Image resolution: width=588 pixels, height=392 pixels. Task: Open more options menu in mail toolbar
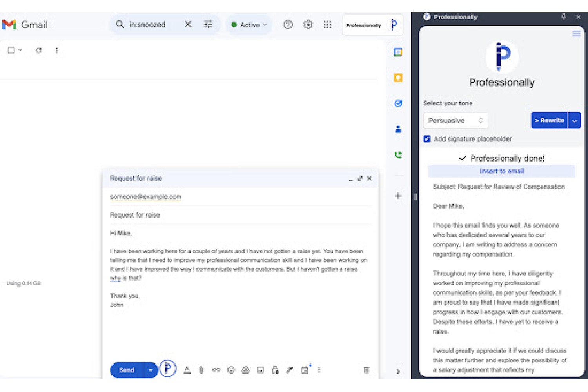click(57, 50)
